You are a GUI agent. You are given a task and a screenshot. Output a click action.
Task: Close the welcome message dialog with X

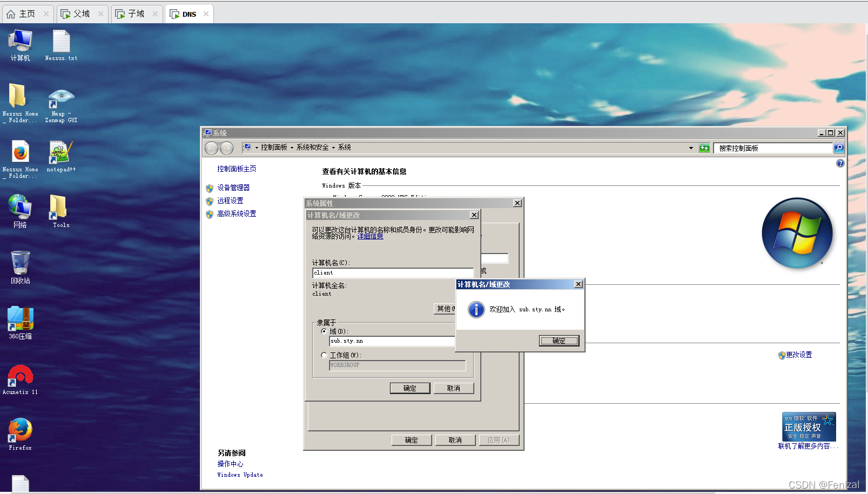click(x=578, y=284)
